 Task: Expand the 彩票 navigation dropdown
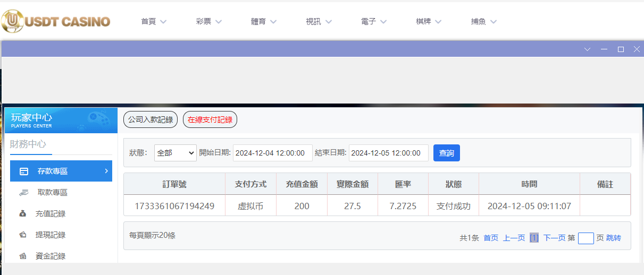tap(208, 22)
